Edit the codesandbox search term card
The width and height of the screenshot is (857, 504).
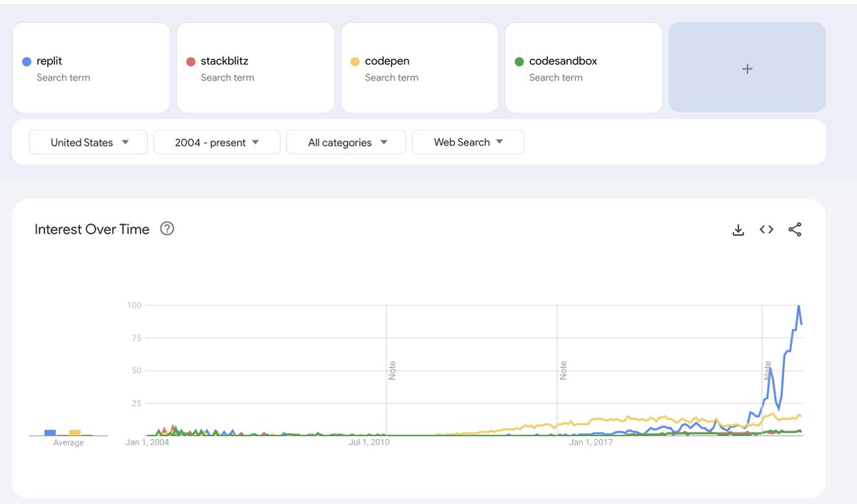tap(584, 68)
